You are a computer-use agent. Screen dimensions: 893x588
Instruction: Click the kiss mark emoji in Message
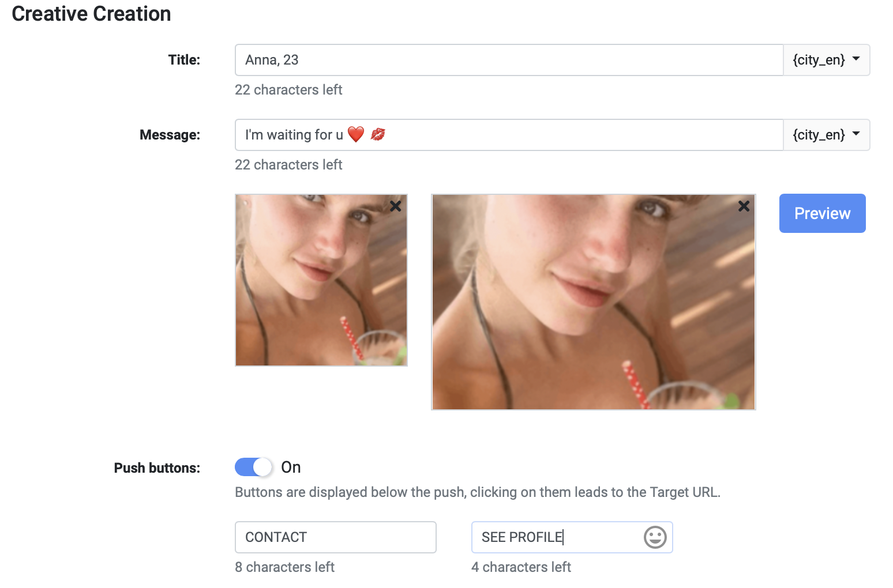(378, 134)
